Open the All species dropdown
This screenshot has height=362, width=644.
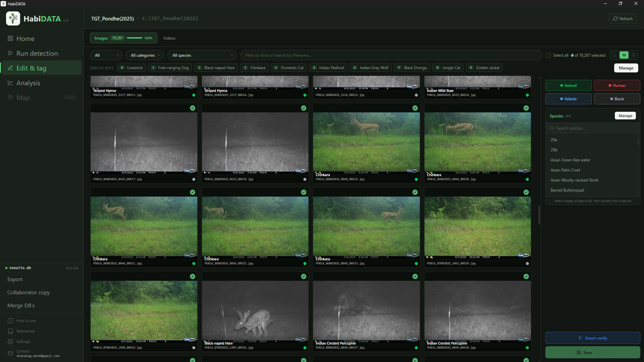(x=202, y=55)
